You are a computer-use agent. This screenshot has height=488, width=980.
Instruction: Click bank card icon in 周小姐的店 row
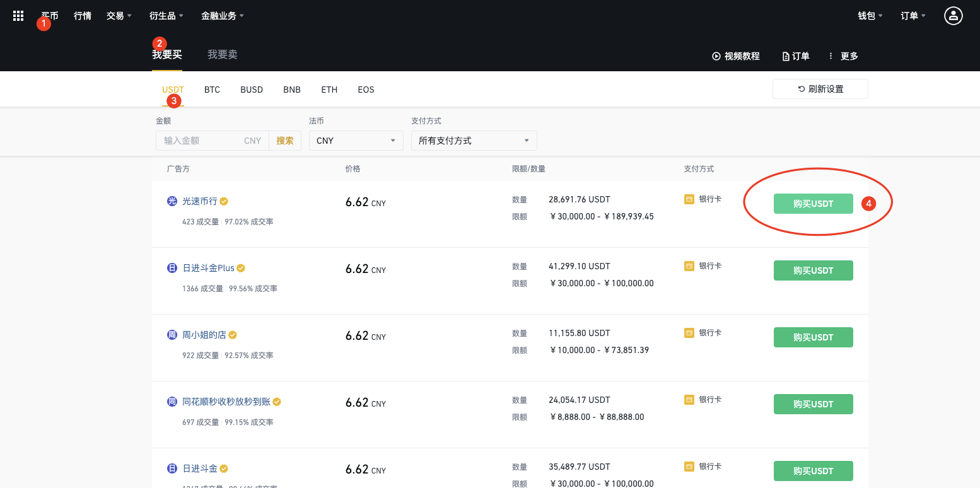click(689, 332)
